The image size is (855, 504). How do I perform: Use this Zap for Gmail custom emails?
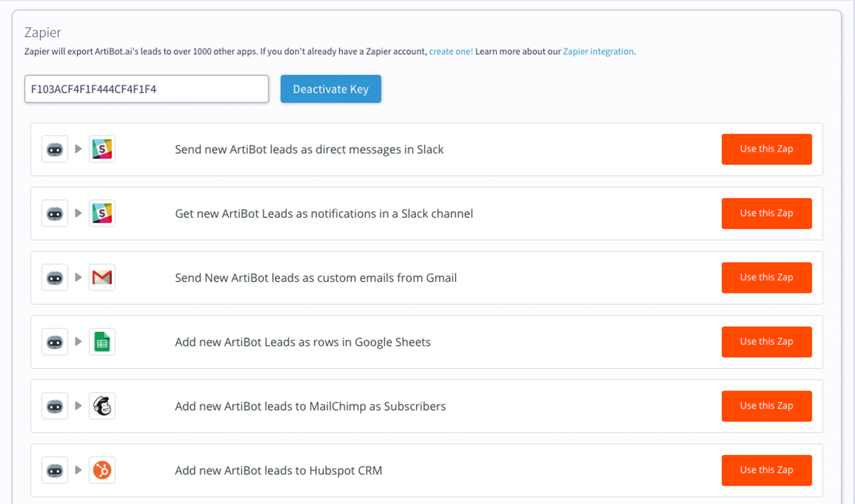tap(767, 278)
